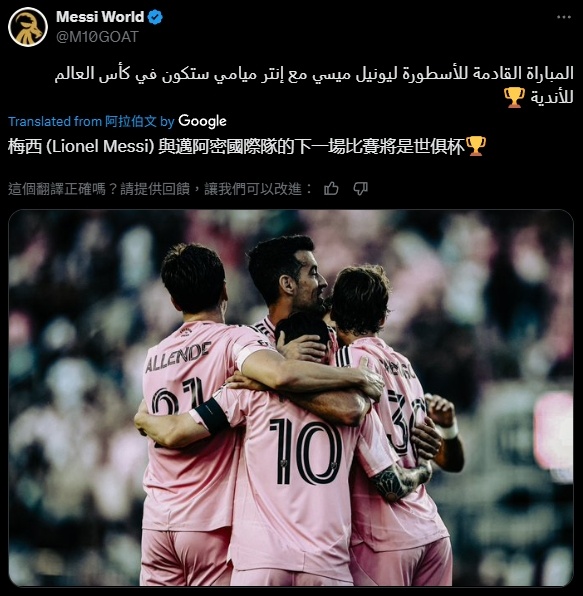The image size is (583, 596).
Task: Select the original Arabic tweet text
Action: click(314, 85)
